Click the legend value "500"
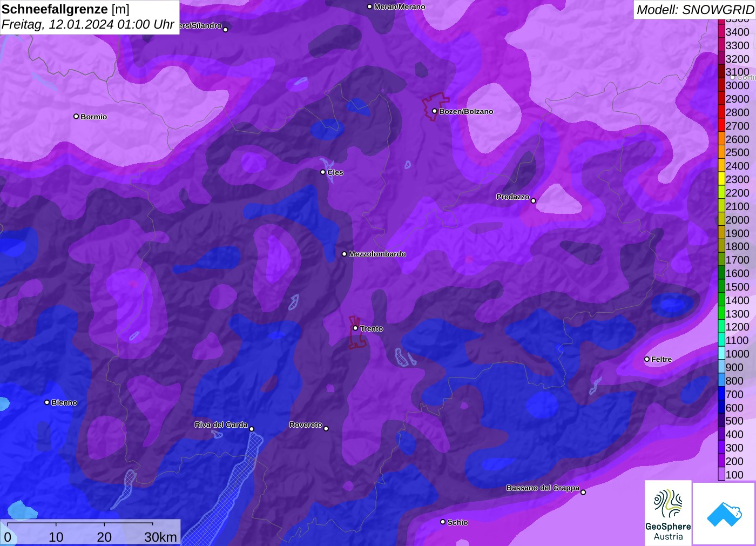Screen dimensions: 756x546 coord(734,421)
